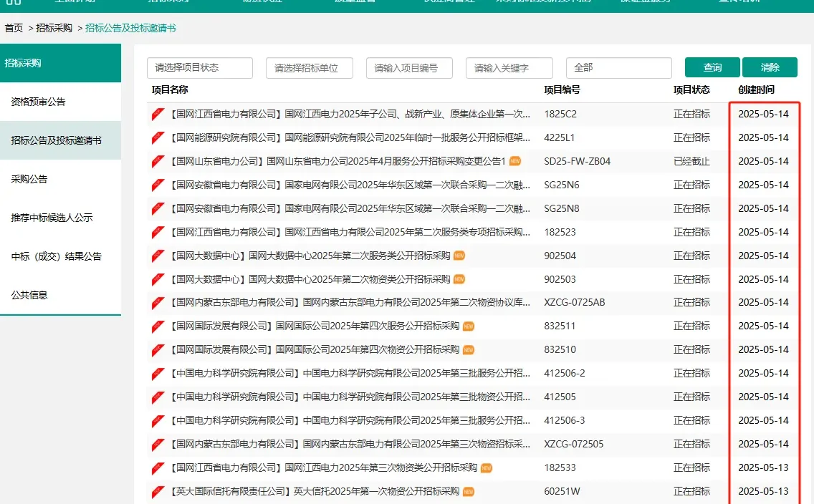
Task: Click the NEW badge on the 第二次服务类公开招标采购 row
Action: click(459, 256)
